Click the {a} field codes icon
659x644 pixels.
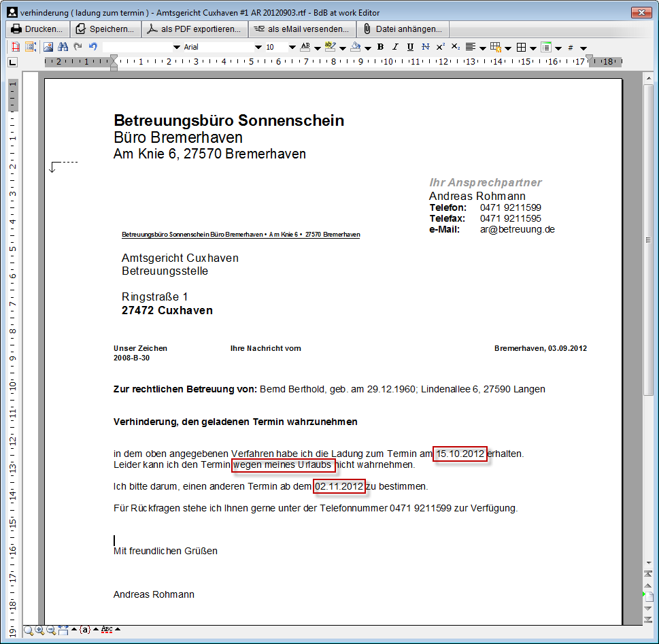coord(85,630)
